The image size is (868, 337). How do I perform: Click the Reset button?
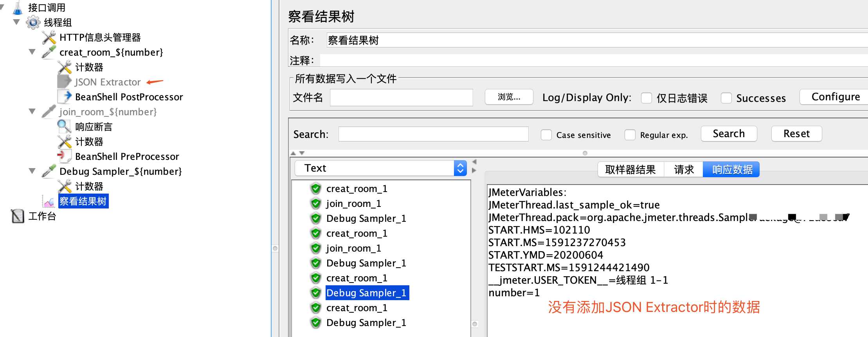(x=796, y=134)
